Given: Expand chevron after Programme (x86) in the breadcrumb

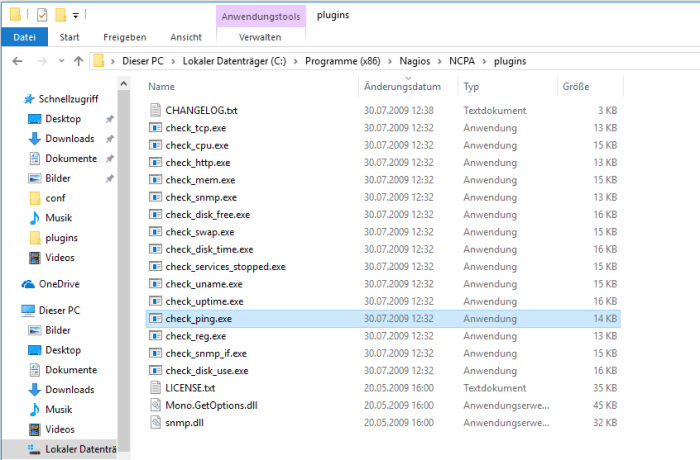Looking at the screenshot, I should click(390, 61).
